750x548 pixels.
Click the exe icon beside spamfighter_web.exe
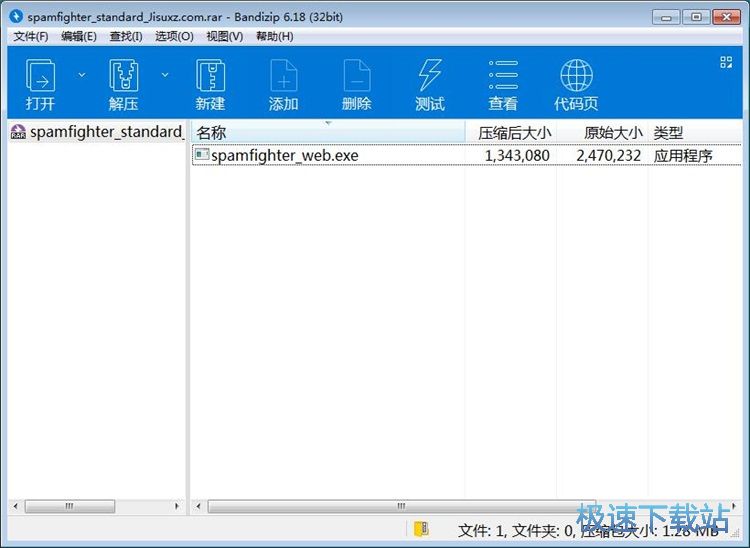coord(202,154)
